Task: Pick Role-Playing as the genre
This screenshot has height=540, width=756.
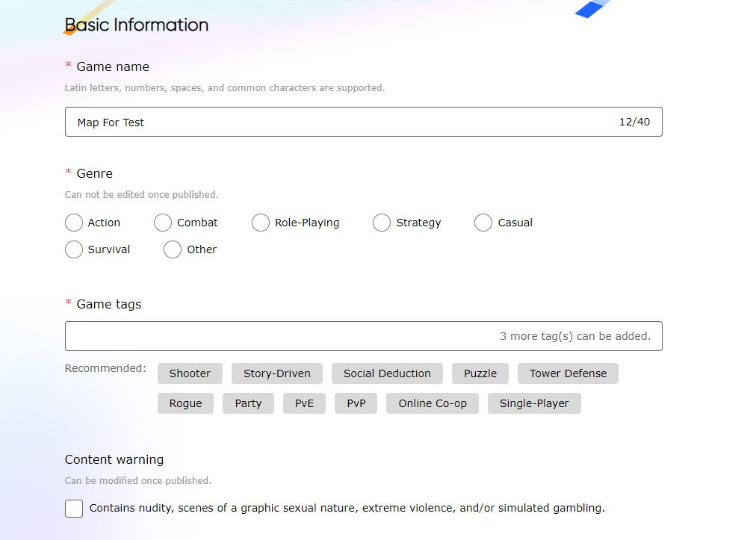Action: tap(261, 223)
